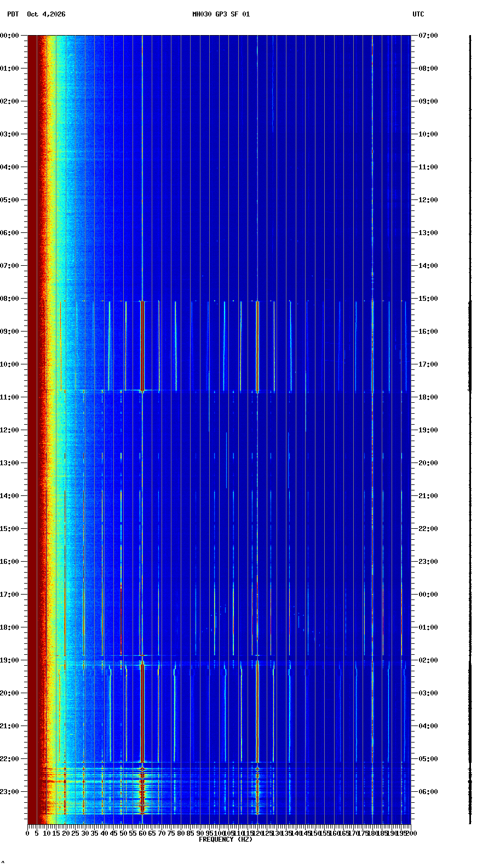
Task: Click the seismic waveform trace beside spectrogram
Action: tap(469, 430)
